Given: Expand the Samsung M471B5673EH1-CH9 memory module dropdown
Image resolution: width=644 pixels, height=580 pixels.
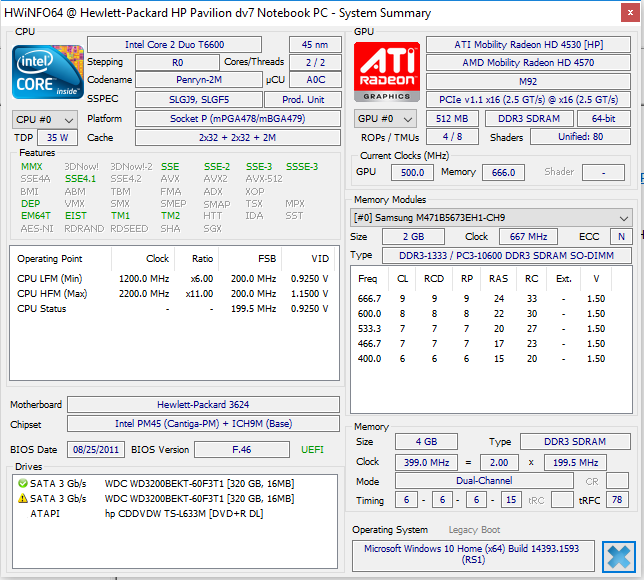Looking at the screenshot, I should [x=491, y=218].
